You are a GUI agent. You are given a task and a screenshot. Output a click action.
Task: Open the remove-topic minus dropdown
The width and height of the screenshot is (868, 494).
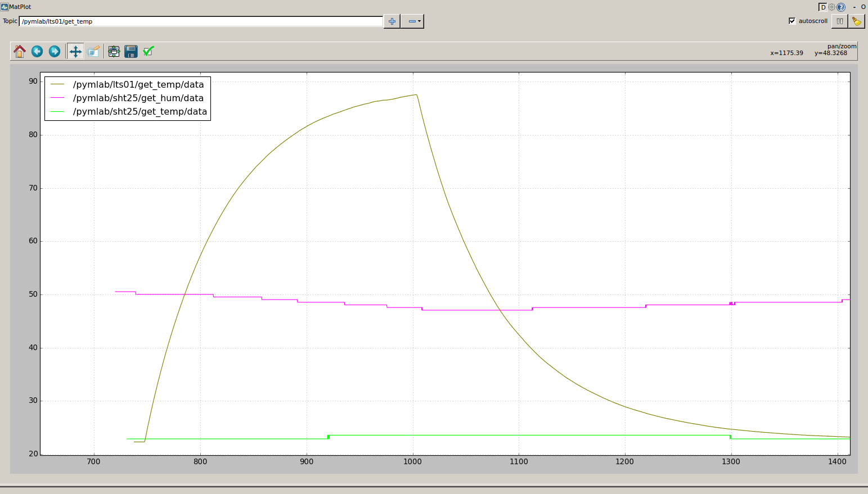(x=415, y=21)
